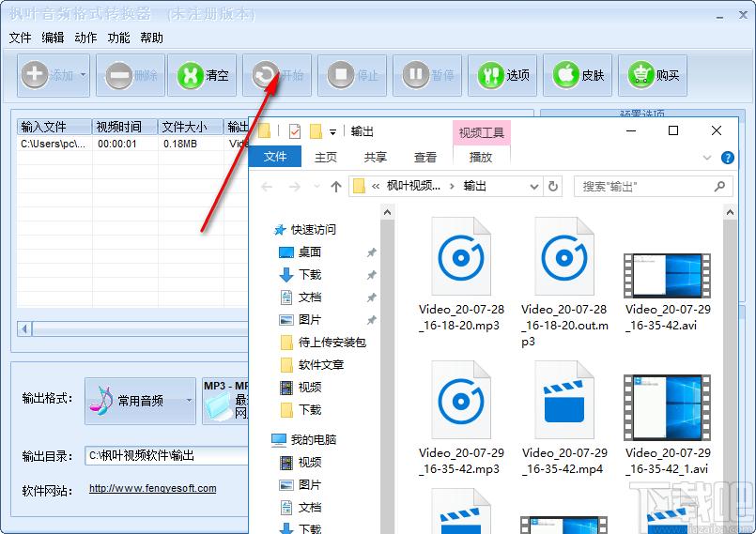
Task: Click the up-one-level arrow in Explorer
Action: click(336, 187)
